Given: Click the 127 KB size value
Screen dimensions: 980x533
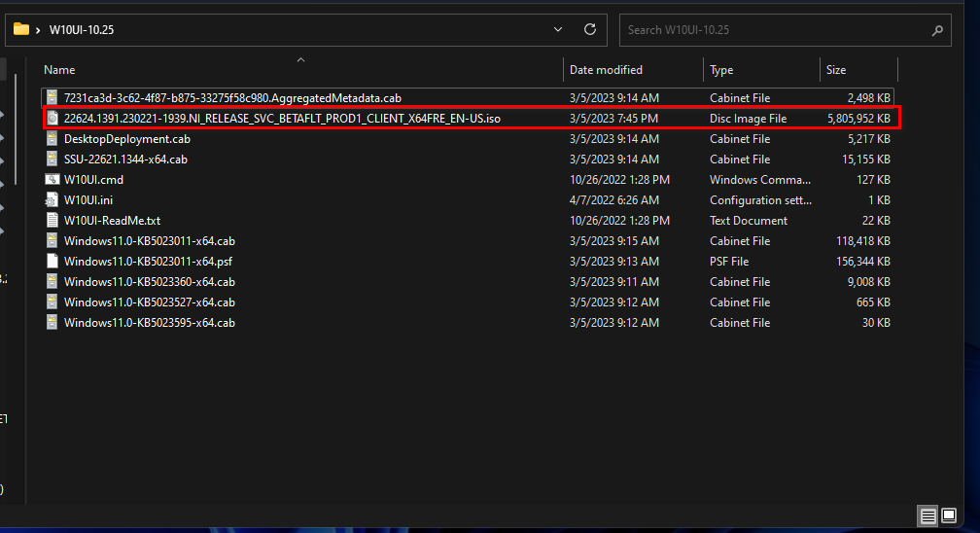Looking at the screenshot, I should [875, 180].
